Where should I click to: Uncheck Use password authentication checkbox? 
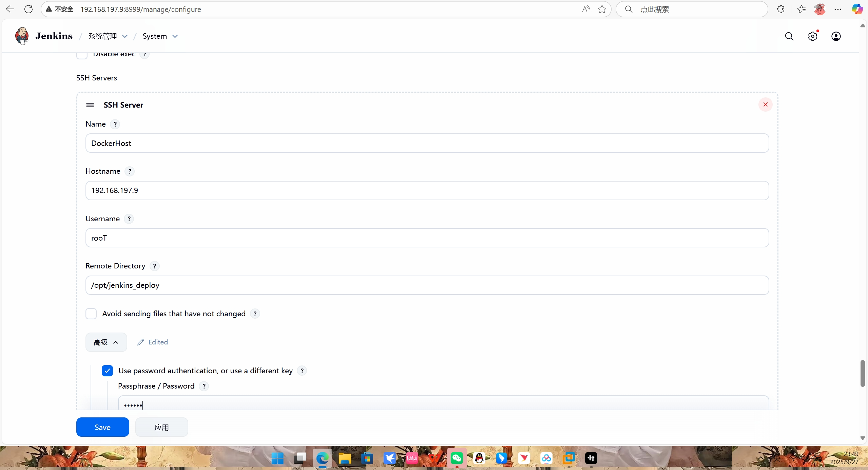pyautogui.click(x=107, y=371)
